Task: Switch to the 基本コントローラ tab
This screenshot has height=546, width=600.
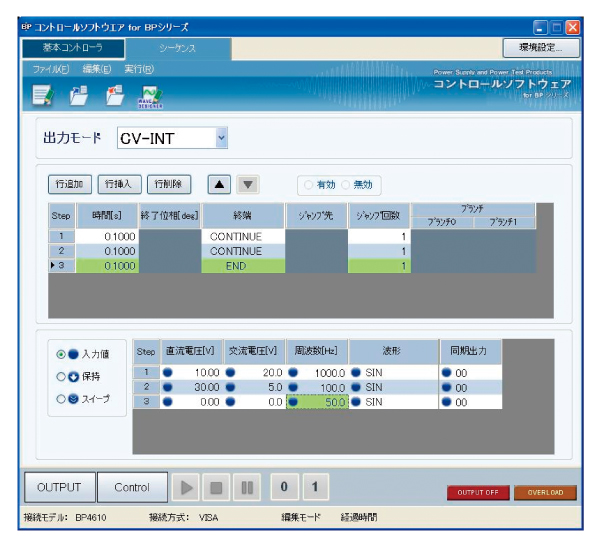Action: [x=70, y=47]
